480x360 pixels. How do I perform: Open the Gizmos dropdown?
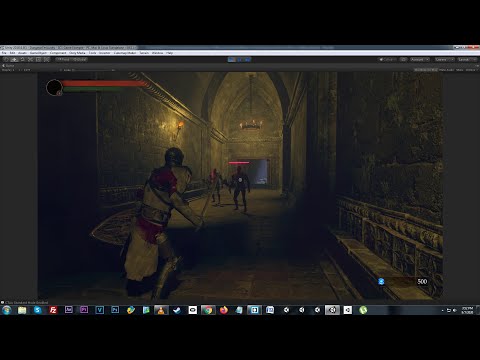pos(471,70)
